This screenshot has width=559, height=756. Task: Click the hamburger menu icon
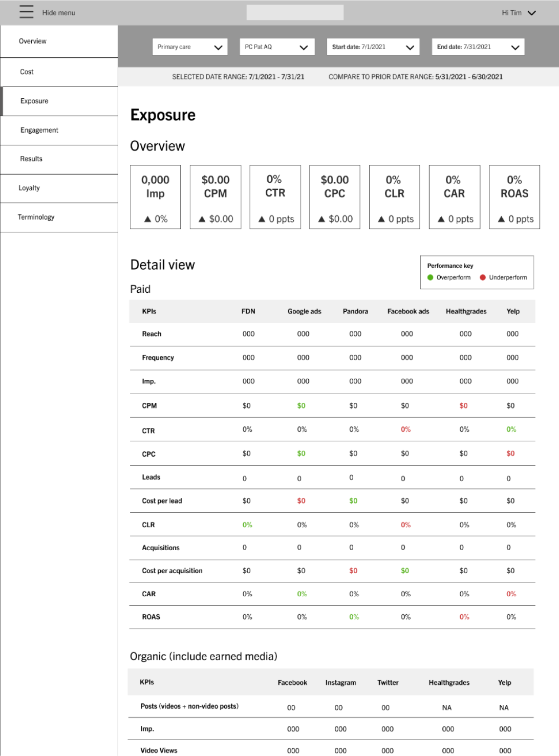(26, 12)
